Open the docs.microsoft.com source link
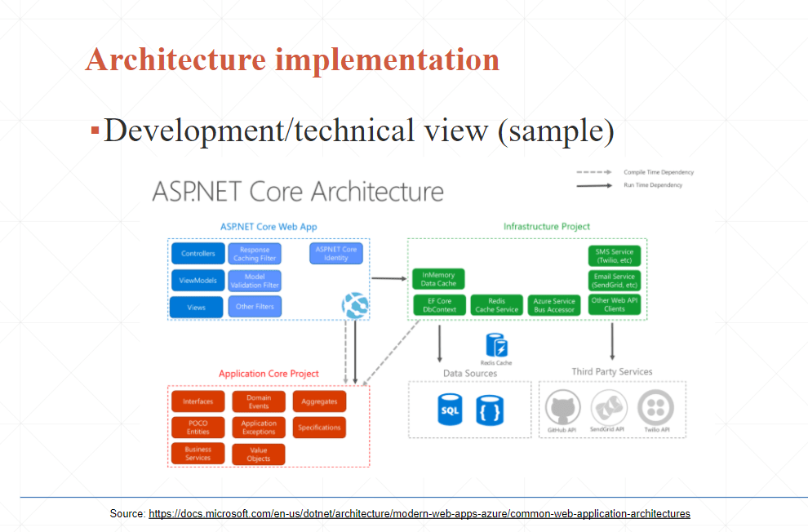 tap(419, 513)
